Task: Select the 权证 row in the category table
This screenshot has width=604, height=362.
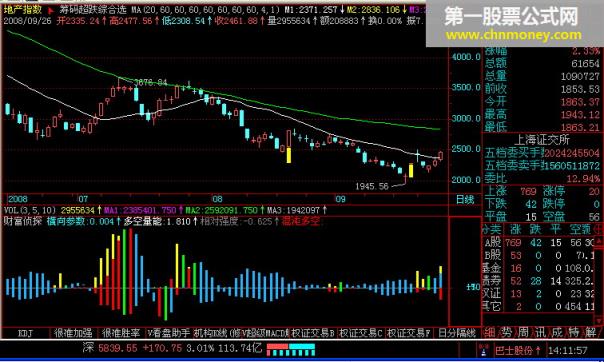Action: tap(538, 293)
